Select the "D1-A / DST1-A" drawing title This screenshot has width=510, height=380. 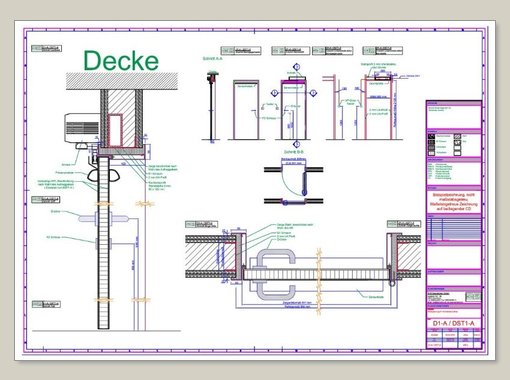(x=453, y=323)
